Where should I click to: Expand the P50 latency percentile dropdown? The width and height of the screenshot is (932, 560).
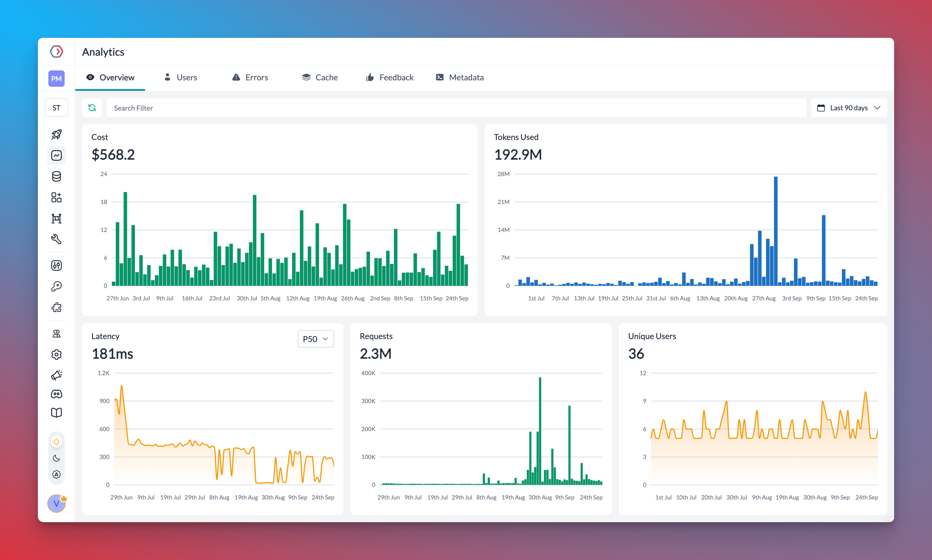point(315,339)
